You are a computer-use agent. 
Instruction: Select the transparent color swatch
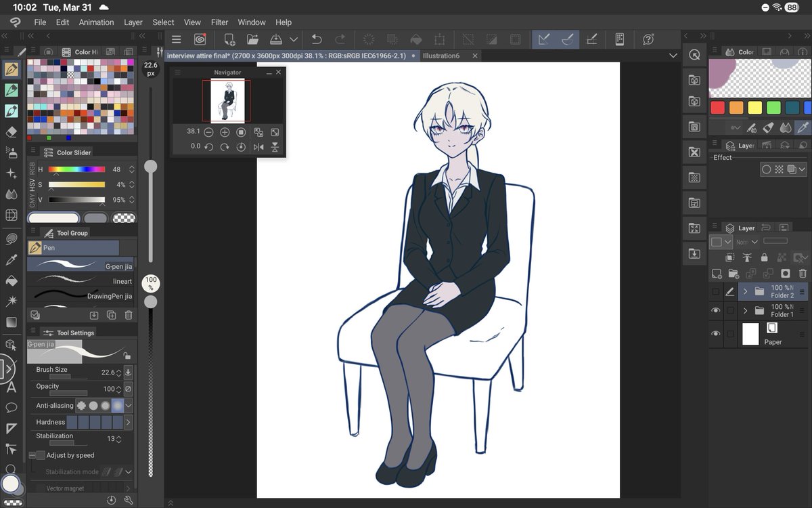click(x=123, y=218)
